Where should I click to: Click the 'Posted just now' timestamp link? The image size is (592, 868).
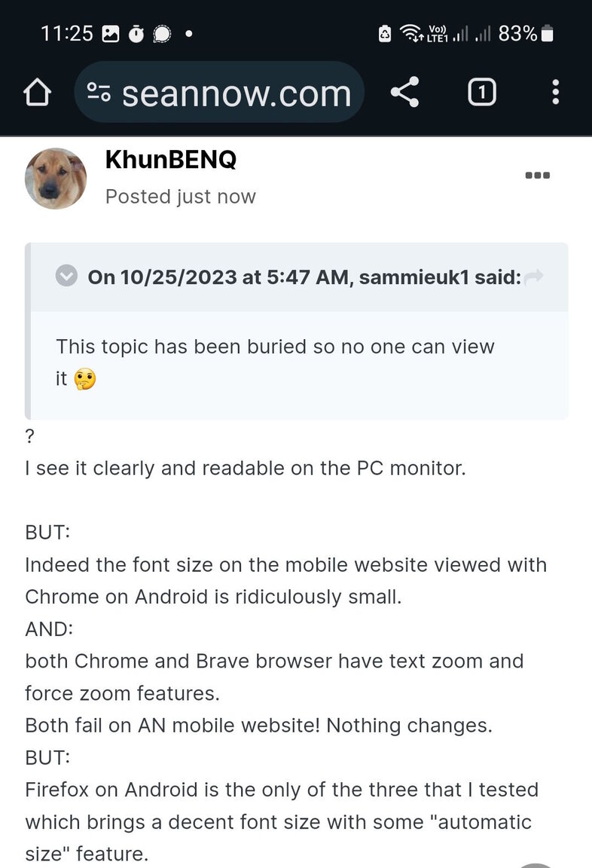click(180, 197)
